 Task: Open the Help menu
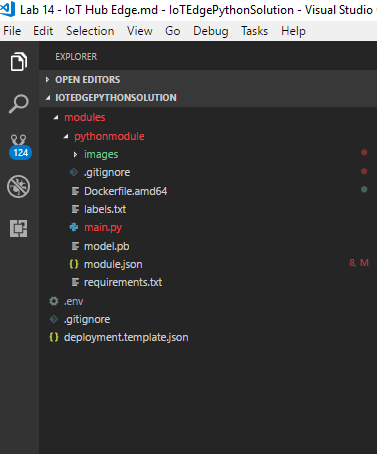[x=293, y=31]
